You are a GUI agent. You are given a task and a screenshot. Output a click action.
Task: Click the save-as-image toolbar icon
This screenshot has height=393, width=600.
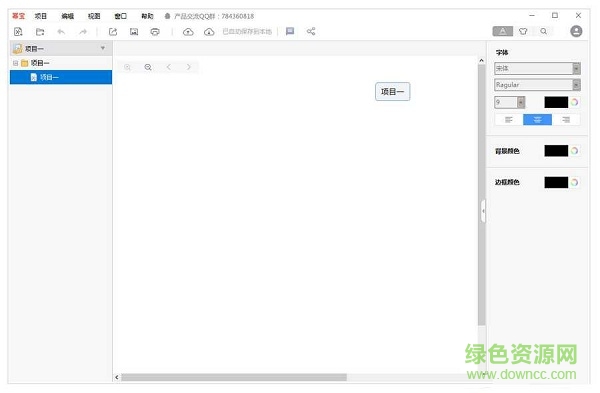[x=134, y=32]
